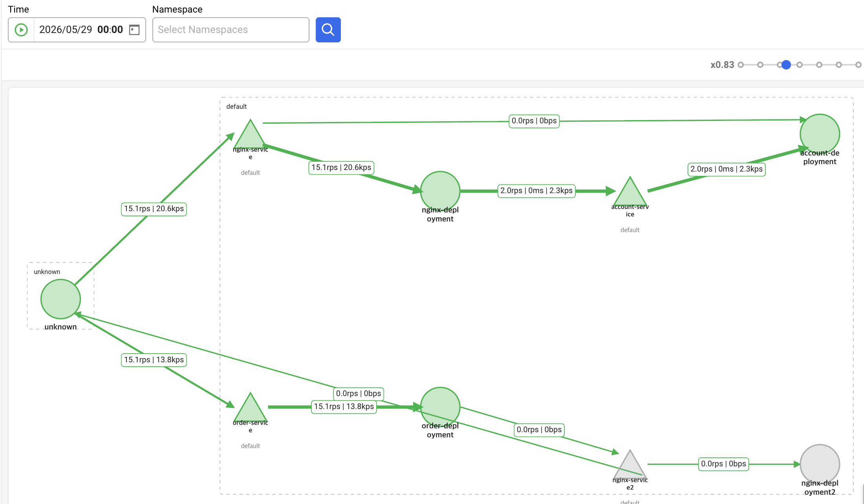Select the nginx-deployment circle node
This screenshot has width=864, height=504.
pos(440,191)
